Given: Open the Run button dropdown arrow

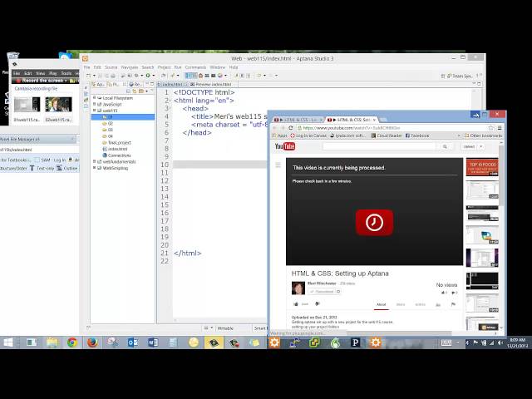Looking at the screenshot, I should pos(153,76).
